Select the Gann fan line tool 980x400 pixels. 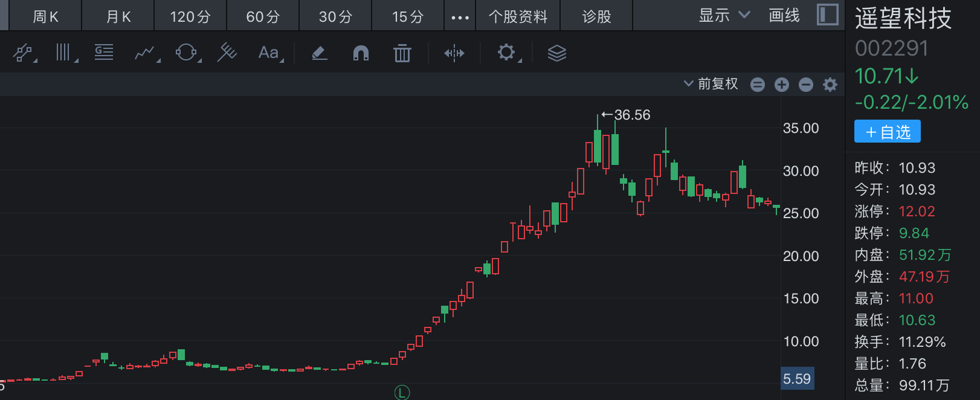tap(227, 53)
